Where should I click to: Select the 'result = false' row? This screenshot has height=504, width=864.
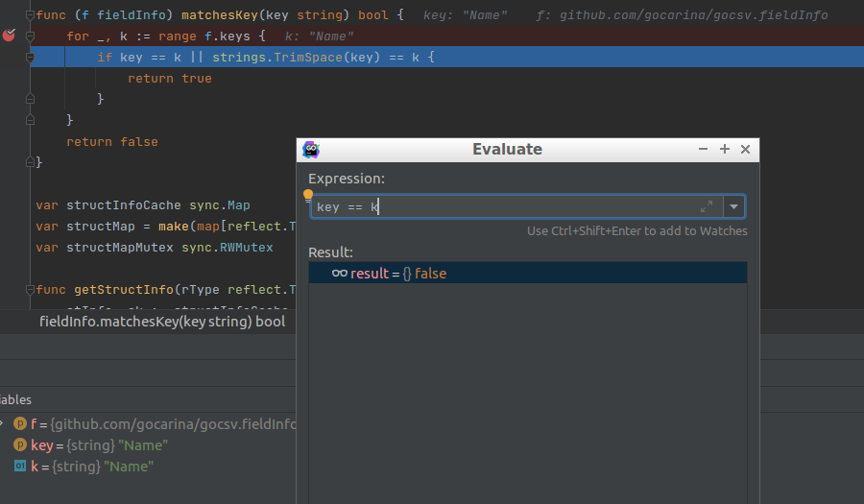pyautogui.click(x=528, y=274)
